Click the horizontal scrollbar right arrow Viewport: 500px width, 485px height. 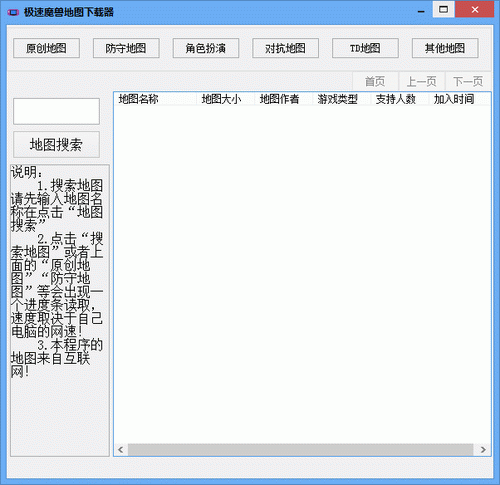[483, 450]
